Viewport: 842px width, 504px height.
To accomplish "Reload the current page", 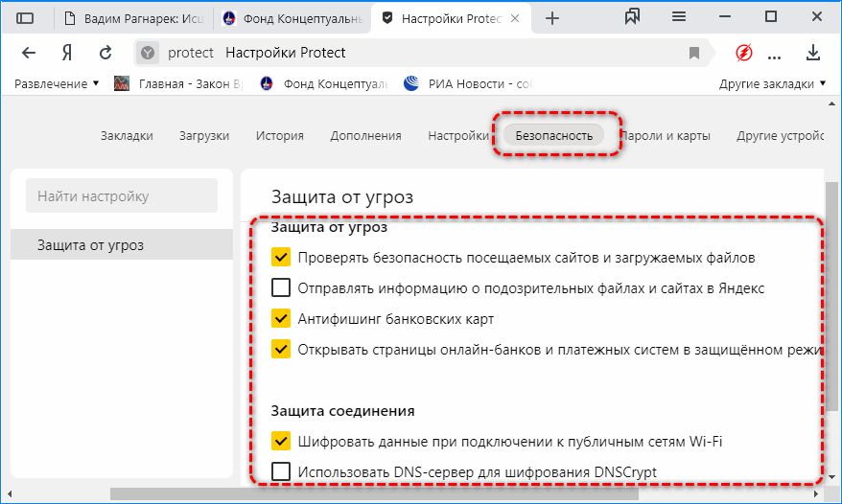I will (x=105, y=53).
